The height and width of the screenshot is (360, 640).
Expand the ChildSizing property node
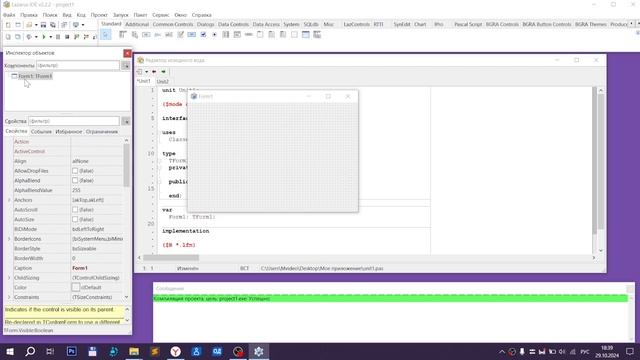click(9, 278)
